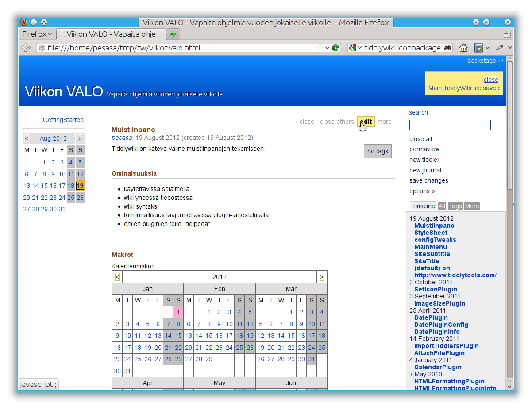Select the Viikon VALO browser tab
The width and height of the screenshot is (532, 409).
point(112,34)
